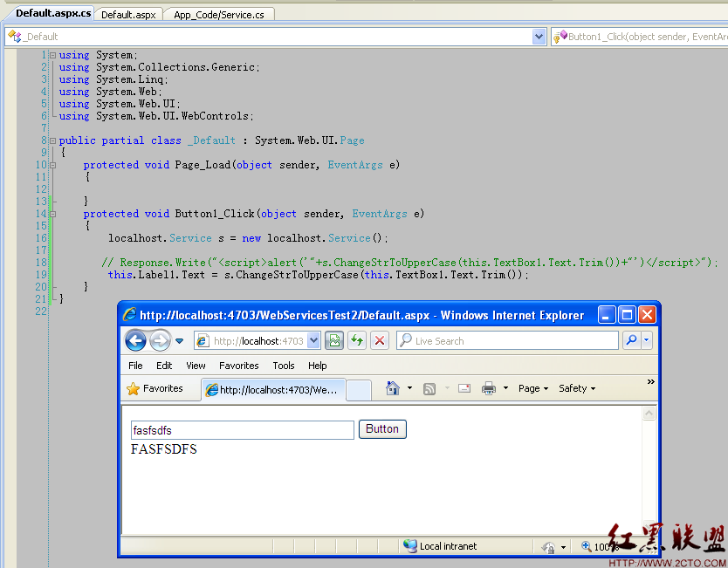Click the FASFSDFS label text on page
The width and height of the screenshot is (728, 568).
164,449
